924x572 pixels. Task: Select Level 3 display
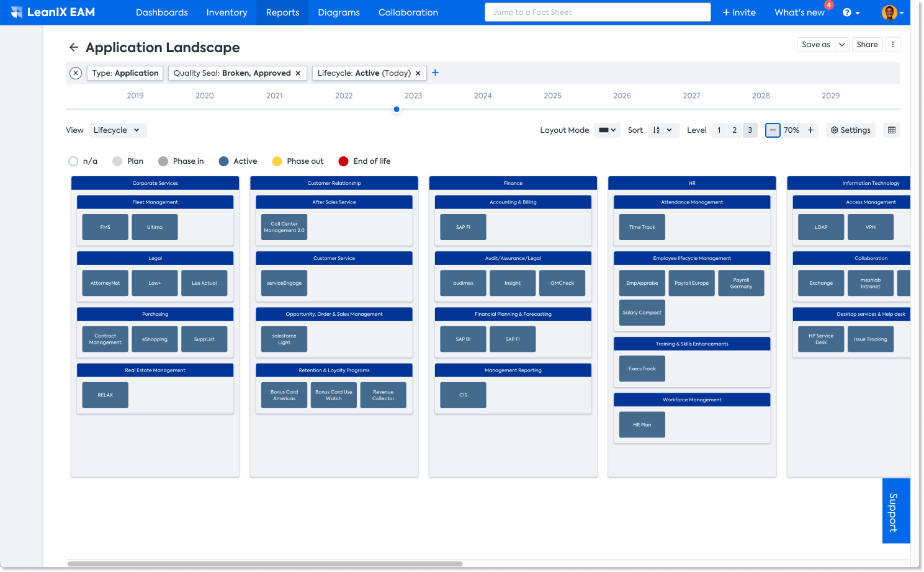tap(750, 130)
